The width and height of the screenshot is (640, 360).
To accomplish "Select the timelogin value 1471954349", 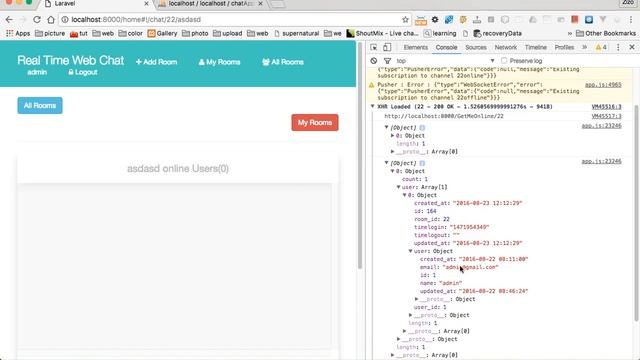I will (x=469, y=227).
